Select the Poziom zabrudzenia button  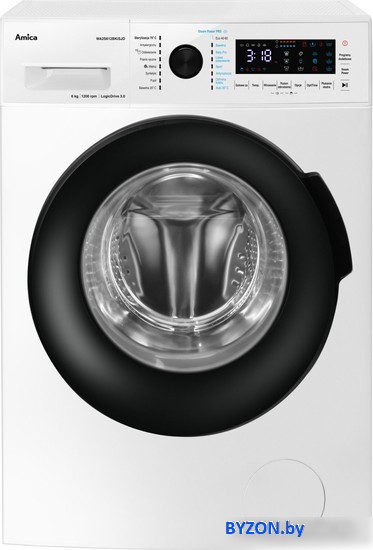pyautogui.click(x=284, y=85)
